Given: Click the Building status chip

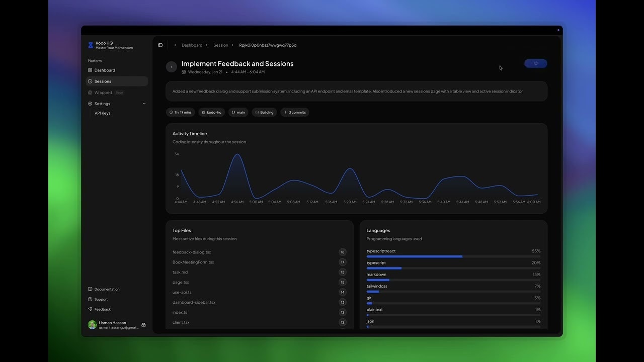Looking at the screenshot, I should click(x=265, y=112).
